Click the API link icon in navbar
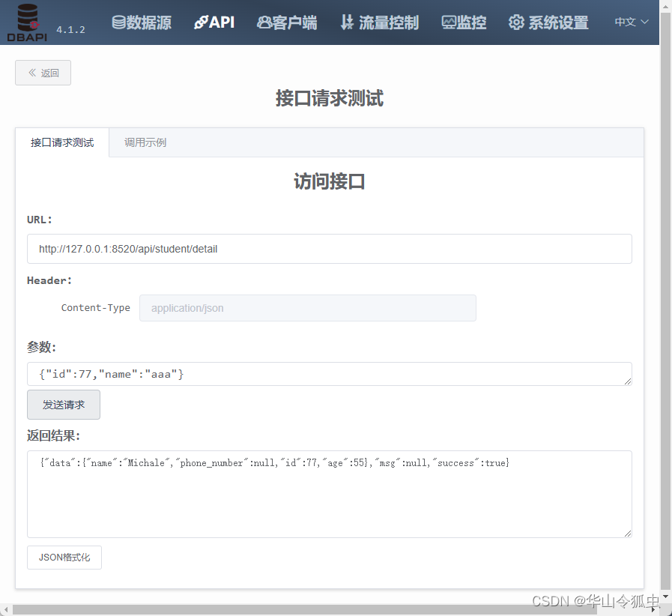 (201, 22)
